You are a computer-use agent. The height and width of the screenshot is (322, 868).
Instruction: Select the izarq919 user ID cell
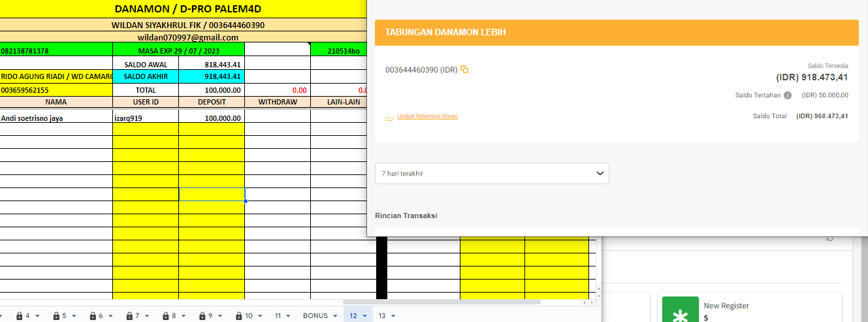(x=146, y=118)
